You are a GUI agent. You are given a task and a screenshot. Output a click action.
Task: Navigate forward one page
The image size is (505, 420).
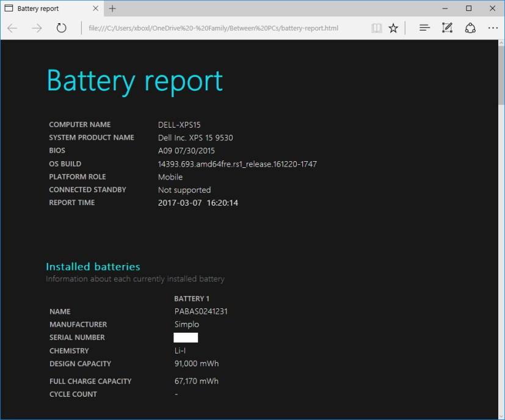pyautogui.click(x=37, y=27)
